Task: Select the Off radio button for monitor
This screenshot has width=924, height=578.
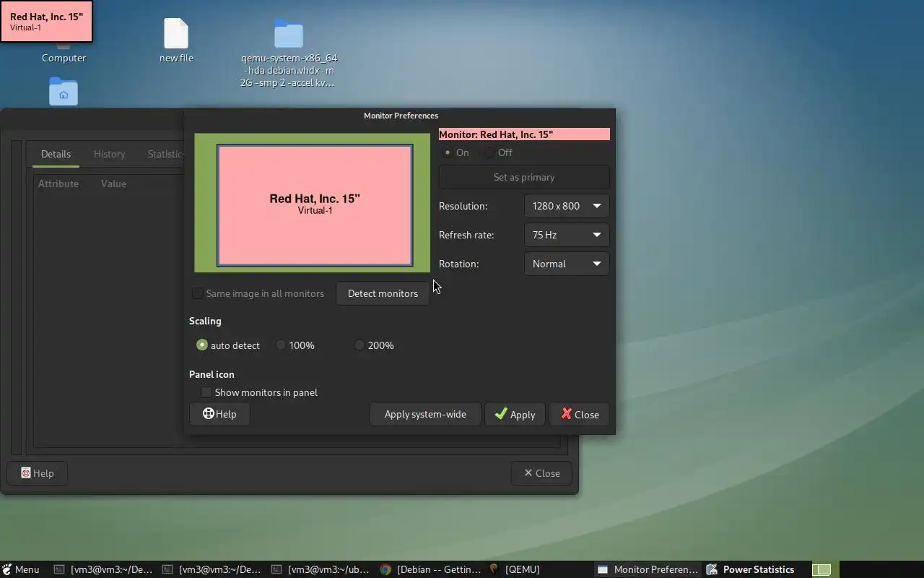Action: (x=490, y=152)
